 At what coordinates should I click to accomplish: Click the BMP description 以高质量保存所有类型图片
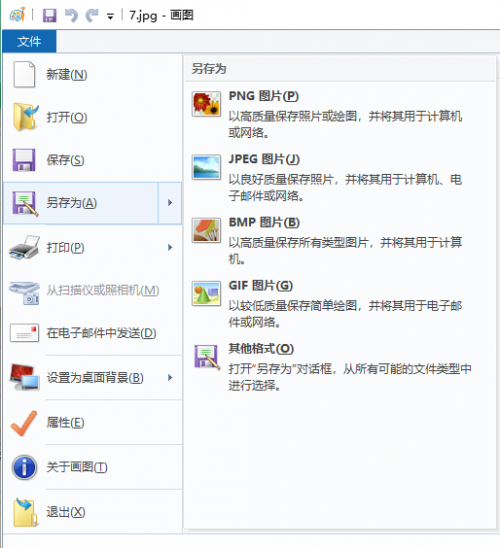(x=346, y=251)
